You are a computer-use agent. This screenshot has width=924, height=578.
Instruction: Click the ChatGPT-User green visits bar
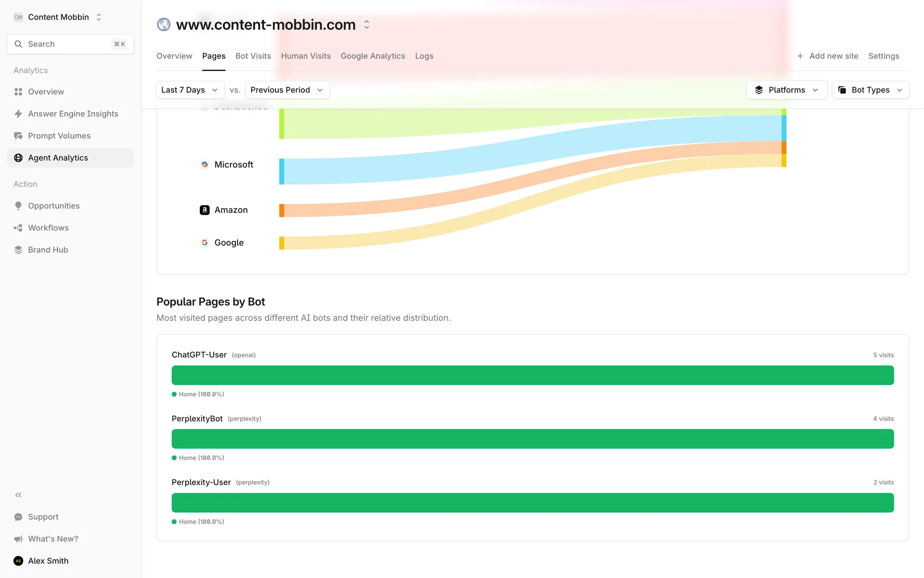532,375
